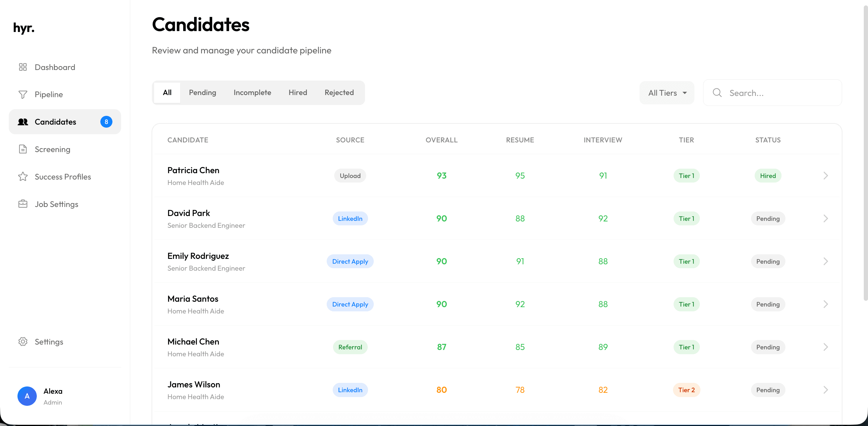Open the Screening document icon
This screenshot has width=868, height=426.
pos(23,149)
